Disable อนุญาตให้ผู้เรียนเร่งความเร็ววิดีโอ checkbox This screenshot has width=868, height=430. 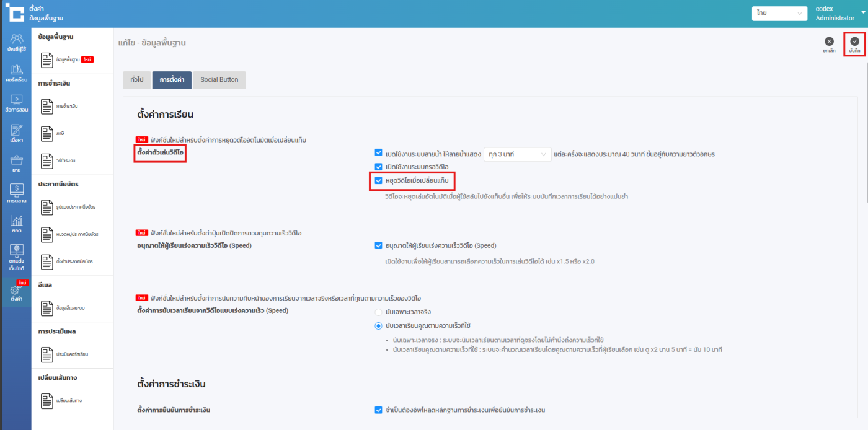click(379, 245)
